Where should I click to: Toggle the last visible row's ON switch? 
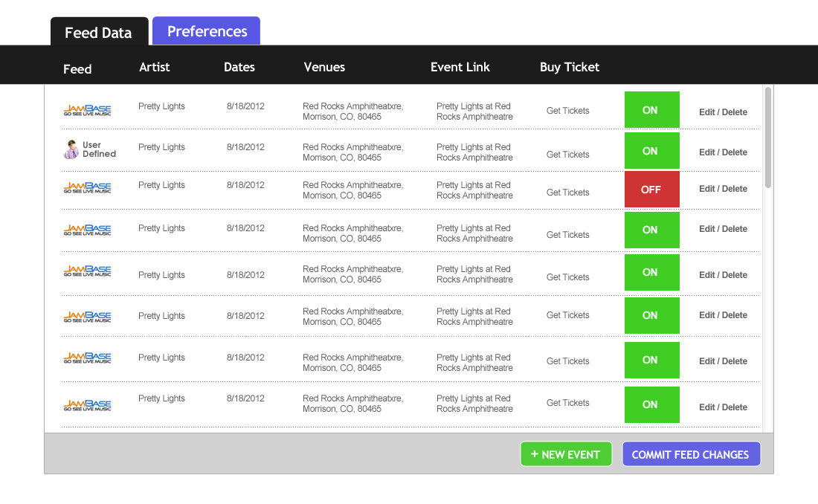651,404
